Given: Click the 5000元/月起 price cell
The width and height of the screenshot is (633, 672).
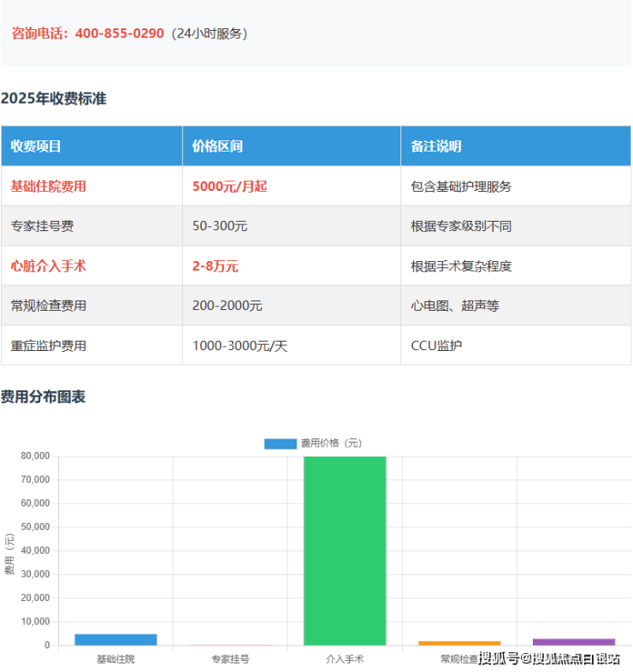Looking at the screenshot, I should [229, 186].
